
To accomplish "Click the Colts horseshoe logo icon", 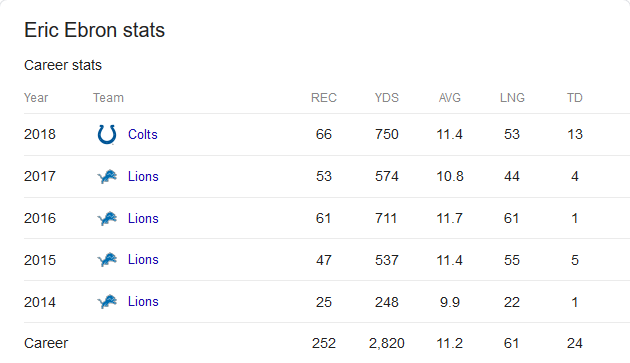I will (x=107, y=134).
